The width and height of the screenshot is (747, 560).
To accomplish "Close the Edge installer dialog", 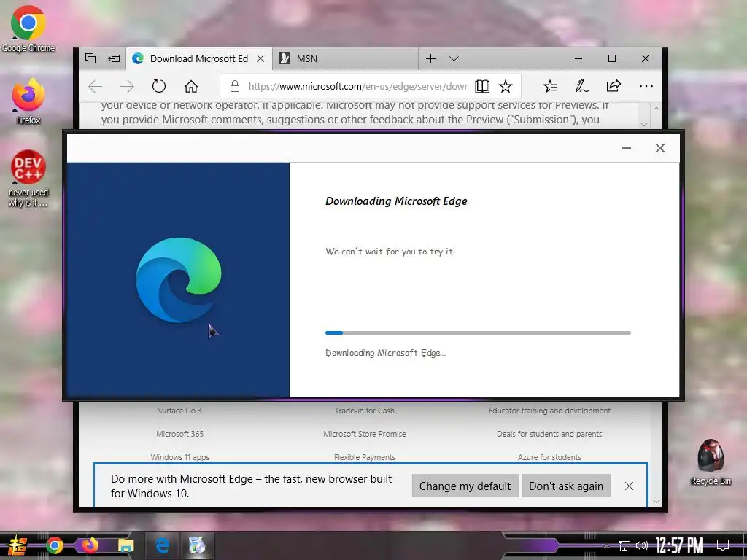I will [x=659, y=148].
